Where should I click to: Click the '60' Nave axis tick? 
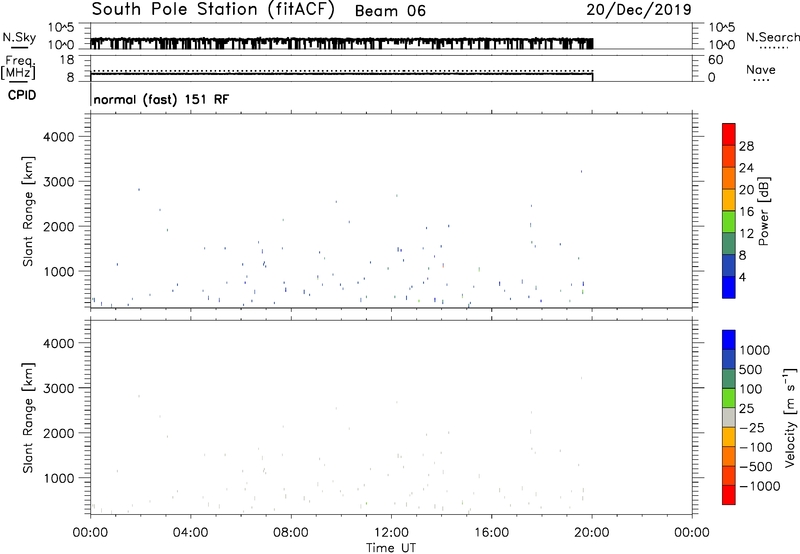pyautogui.click(x=716, y=60)
